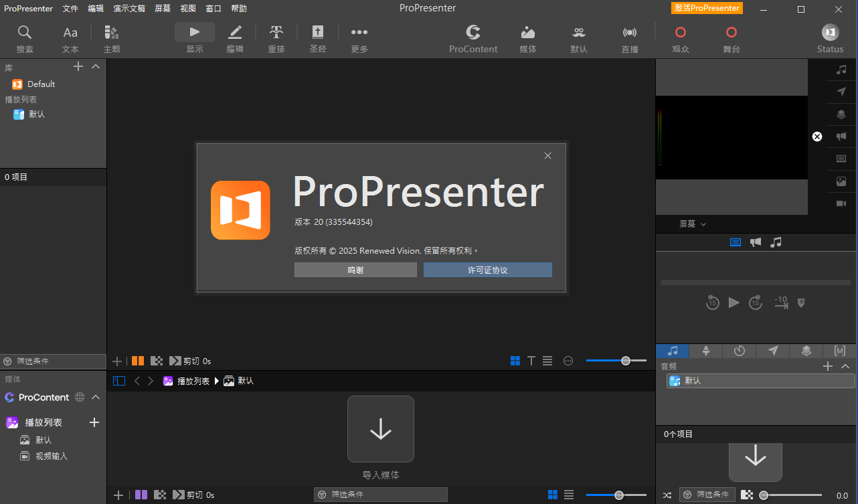
Task: Click the Live stream (直播) icon
Action: (630, 33)
